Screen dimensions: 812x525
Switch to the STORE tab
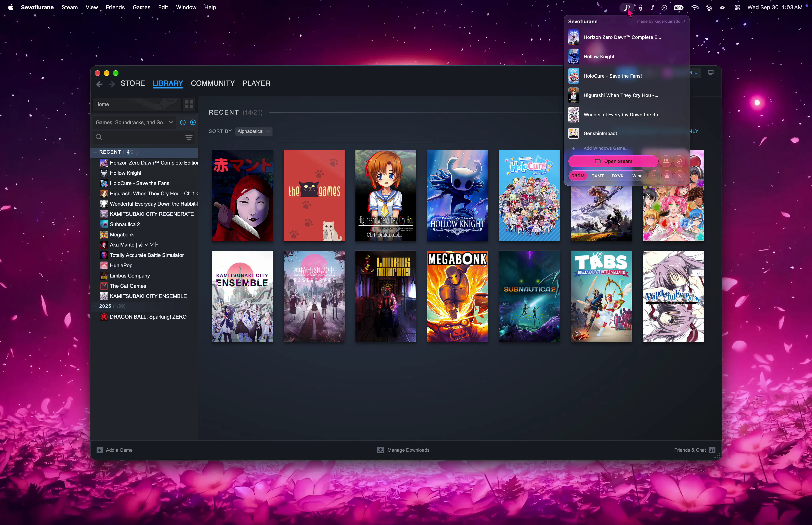[x=133, y=83]
